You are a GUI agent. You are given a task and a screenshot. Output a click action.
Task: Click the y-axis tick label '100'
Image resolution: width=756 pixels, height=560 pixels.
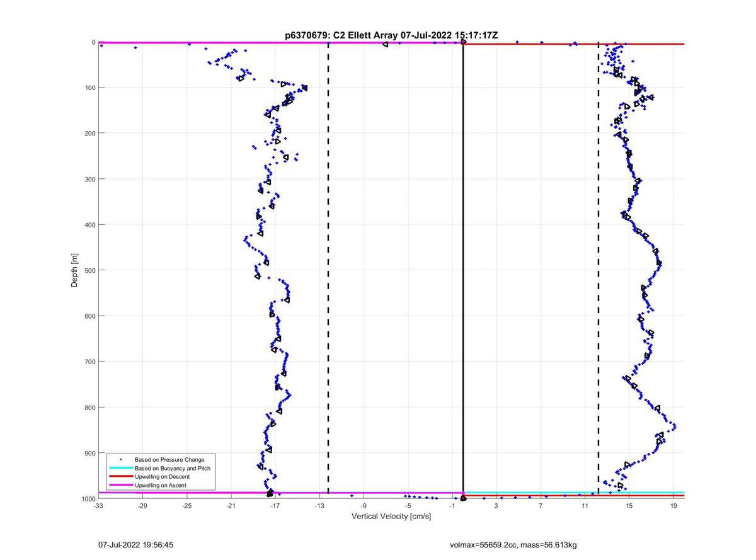click(x=90, y=88)
